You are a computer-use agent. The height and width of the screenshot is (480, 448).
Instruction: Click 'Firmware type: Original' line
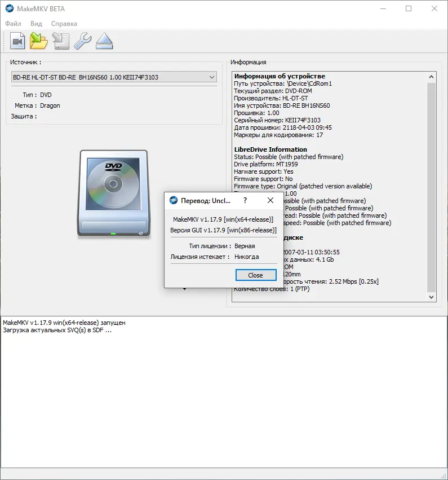[x=303, y=187]
